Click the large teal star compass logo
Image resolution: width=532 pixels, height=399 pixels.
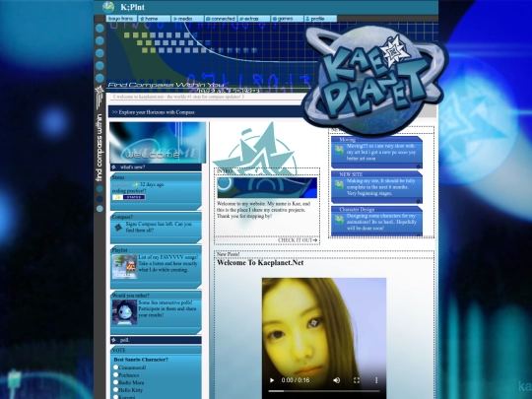click(x=255, y=149)
